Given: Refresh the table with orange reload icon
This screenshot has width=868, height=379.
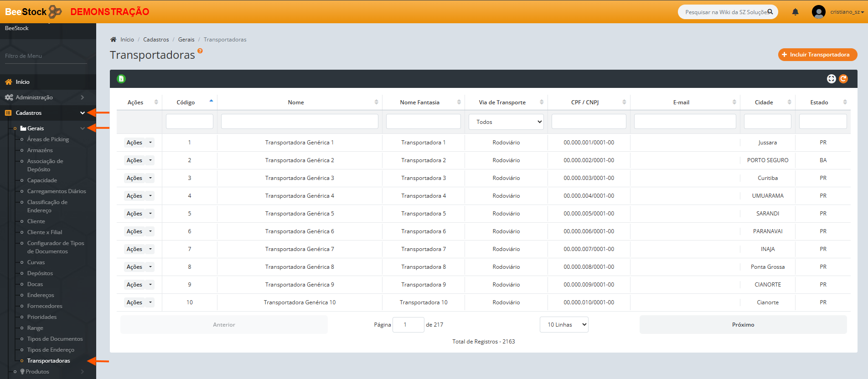Looking at the screenshot, I should [843, 79].
